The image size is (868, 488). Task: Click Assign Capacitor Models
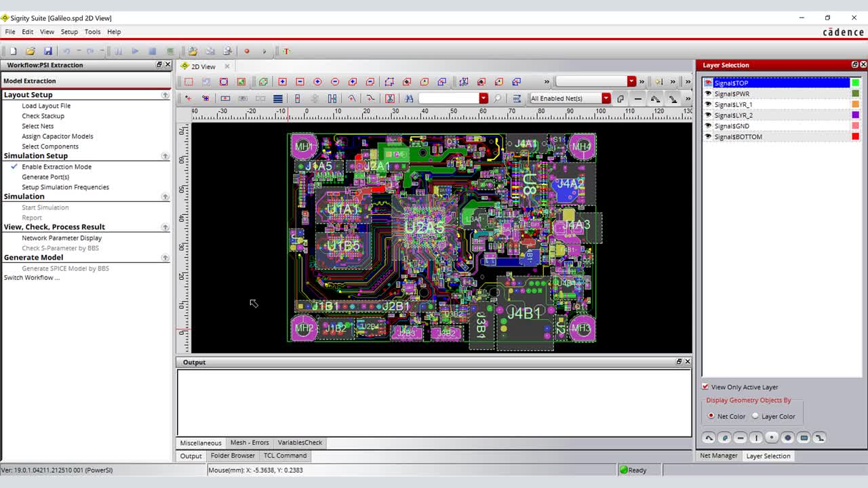coord(58,136)
